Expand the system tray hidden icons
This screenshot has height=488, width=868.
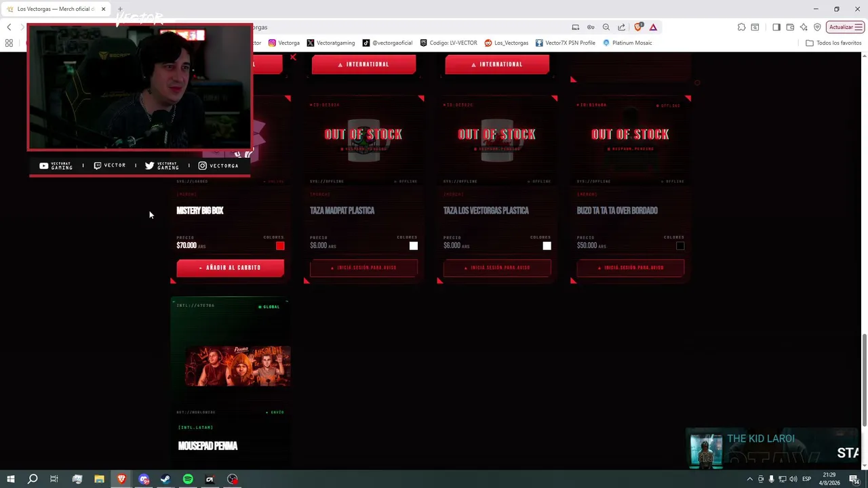749,479
